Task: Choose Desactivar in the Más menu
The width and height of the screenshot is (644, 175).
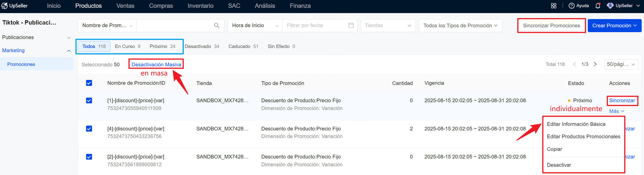Action: [559, 165]
